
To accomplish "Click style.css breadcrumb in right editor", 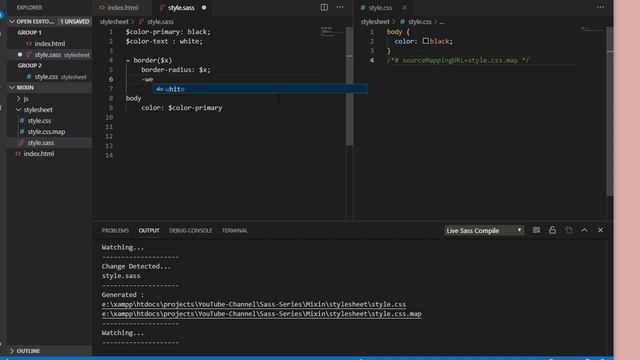I will 420,22.
